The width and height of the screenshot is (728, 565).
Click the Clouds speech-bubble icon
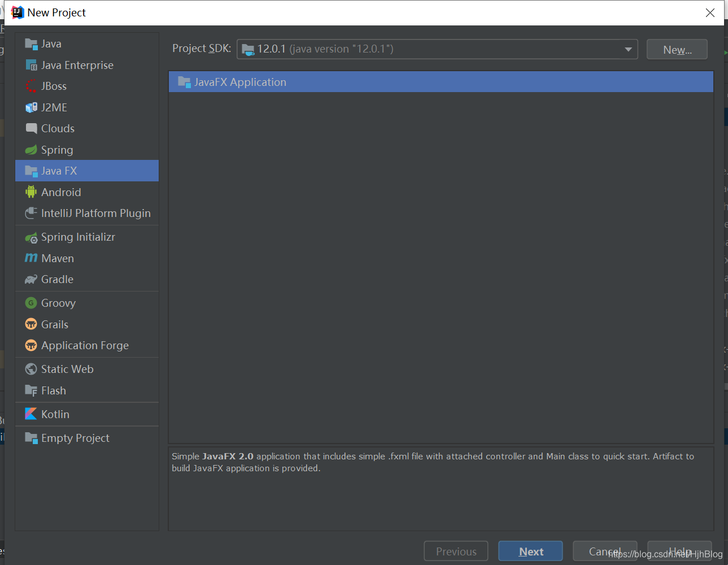pyautogui.click(x=31, y=128)
